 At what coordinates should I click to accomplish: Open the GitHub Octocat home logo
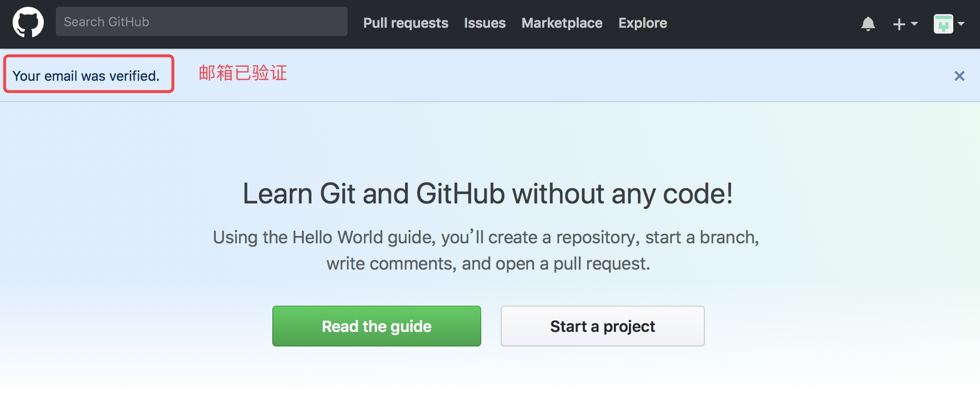tap(28, 22)
